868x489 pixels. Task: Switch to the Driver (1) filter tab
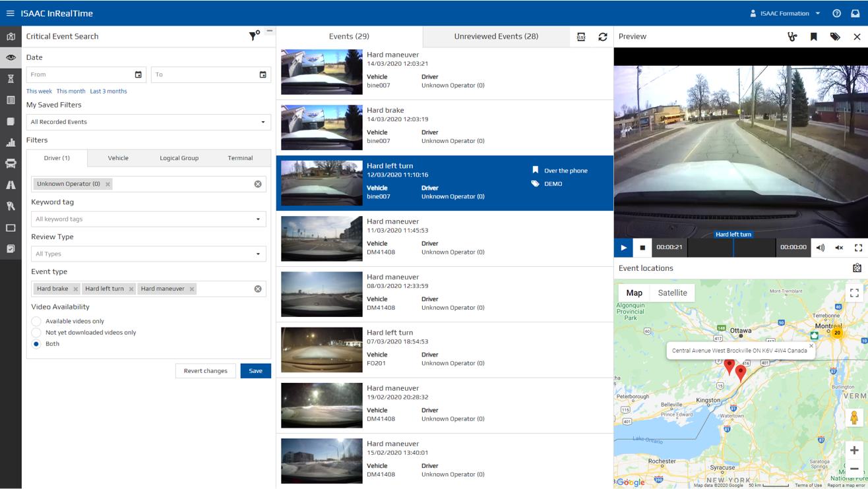pos(57,158)
